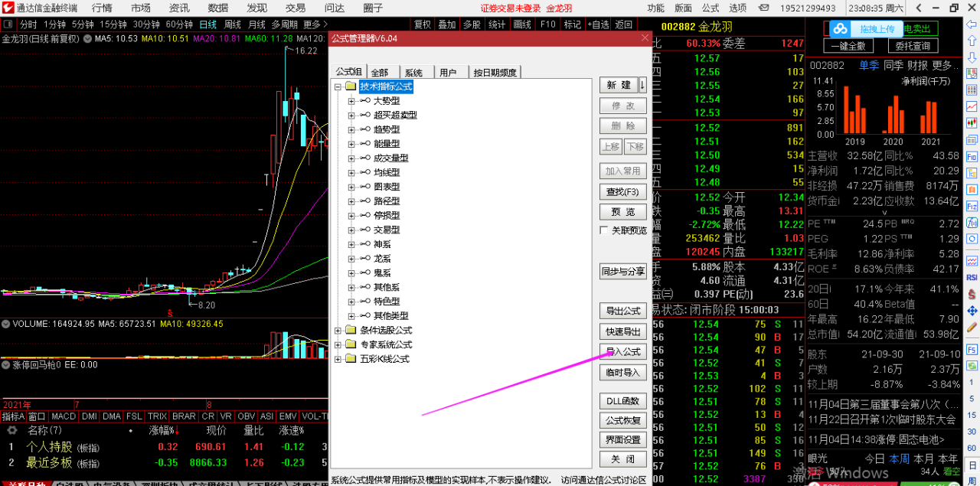Click the 访问通达信公式讨论区 link
The height and width of the screenshot is (486, 980).
604,480
